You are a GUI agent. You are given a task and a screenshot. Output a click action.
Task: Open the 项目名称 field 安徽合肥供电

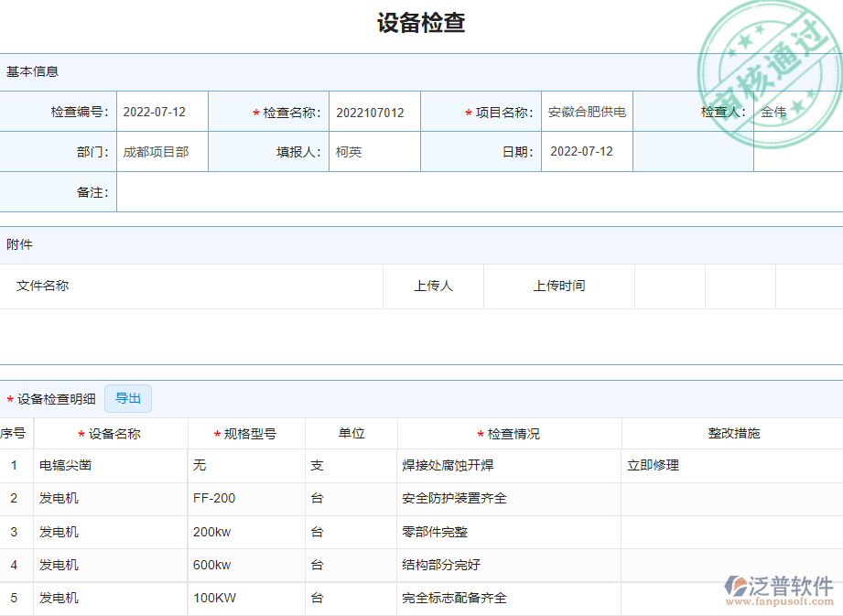(586, 111)
